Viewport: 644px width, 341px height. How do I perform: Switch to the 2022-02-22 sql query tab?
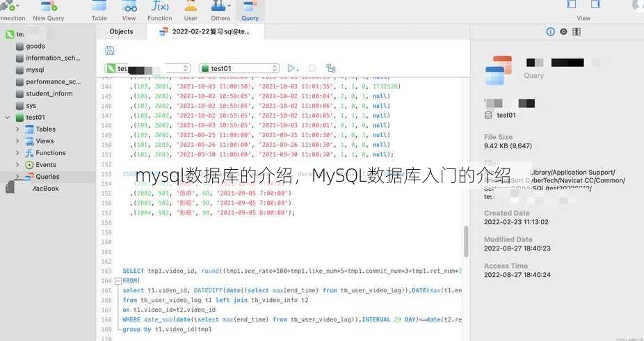coord(205,31)
